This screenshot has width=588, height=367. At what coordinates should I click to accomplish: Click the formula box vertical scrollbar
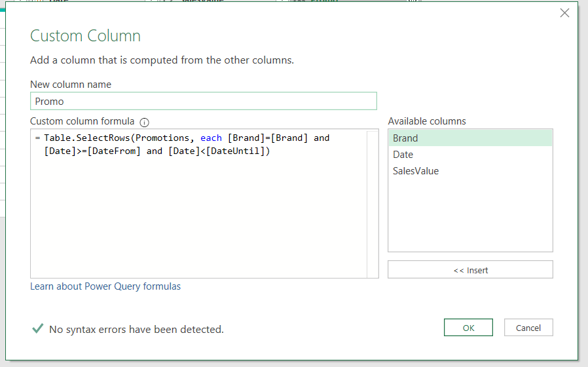[373, 203]
